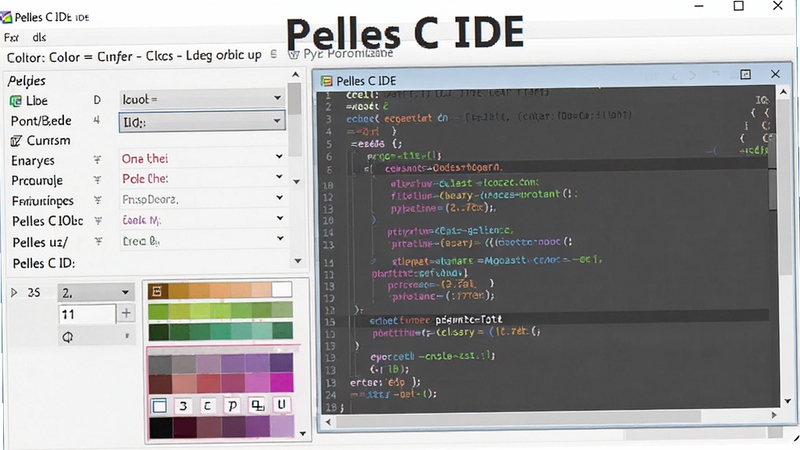
Task: Click the symbol icon in the Enaryes row
Action: click(97, 160)
